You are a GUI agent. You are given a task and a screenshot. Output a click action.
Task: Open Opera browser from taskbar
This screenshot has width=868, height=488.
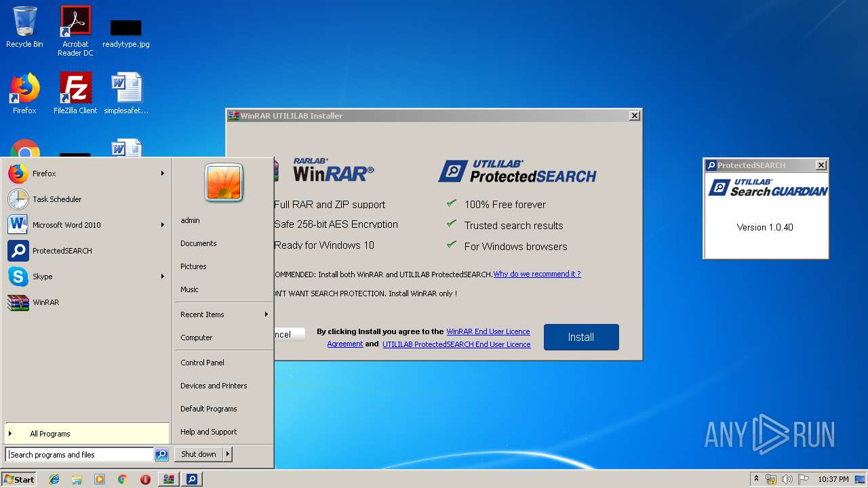pyautogui.click(x=145, y=479)
